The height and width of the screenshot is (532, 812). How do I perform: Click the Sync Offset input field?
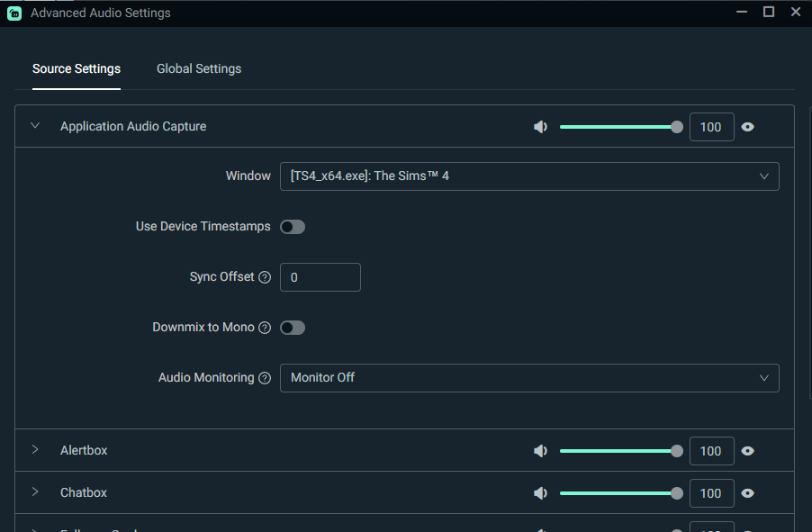tap(320, 277)
